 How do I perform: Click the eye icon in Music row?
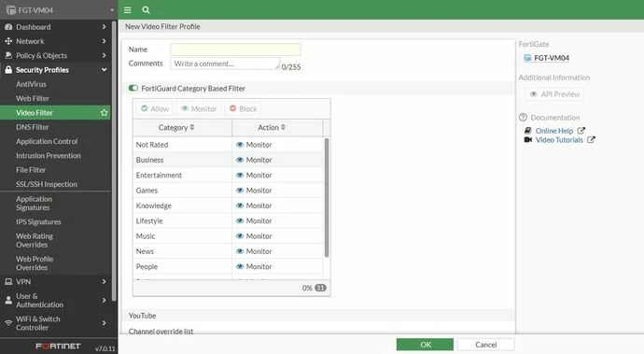[x=240, y=236]
